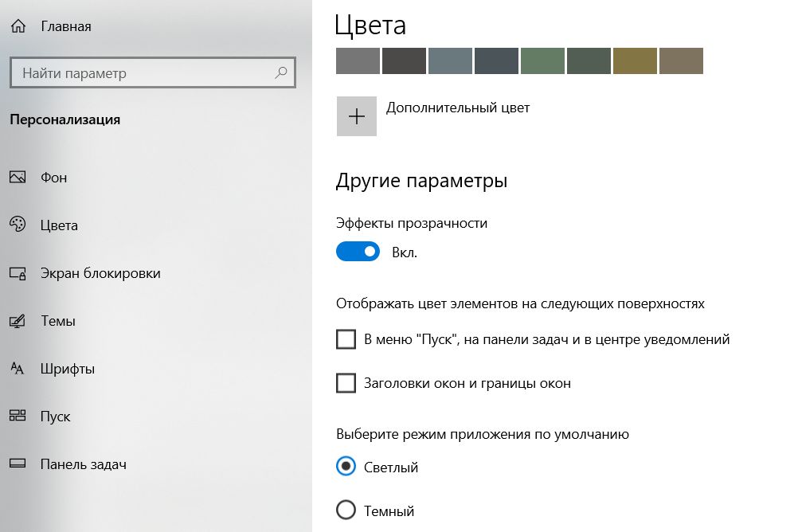Select the Темный app mode
This screenshot has width=798, height=532.
(x=346, y=510)
